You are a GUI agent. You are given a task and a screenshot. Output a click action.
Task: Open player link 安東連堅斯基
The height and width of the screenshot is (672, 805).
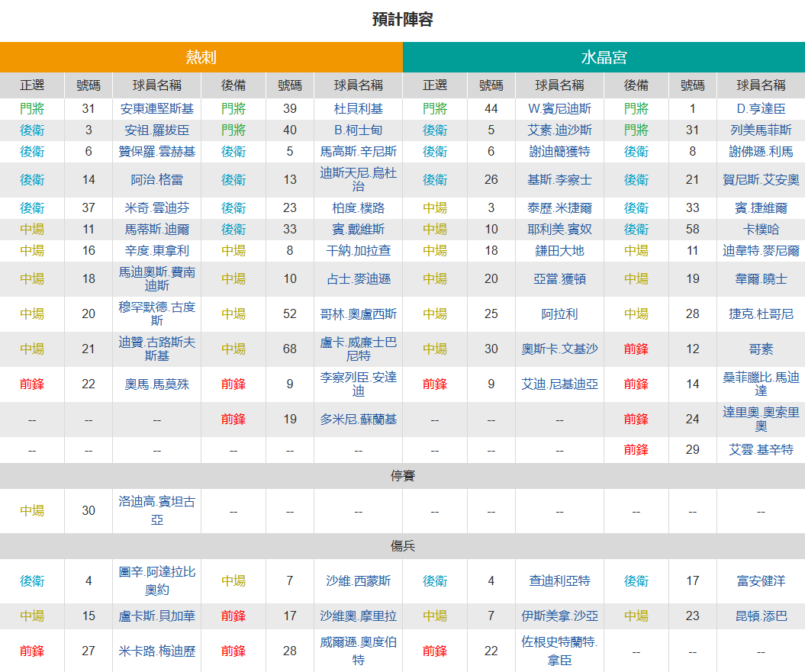pos(156,109)
